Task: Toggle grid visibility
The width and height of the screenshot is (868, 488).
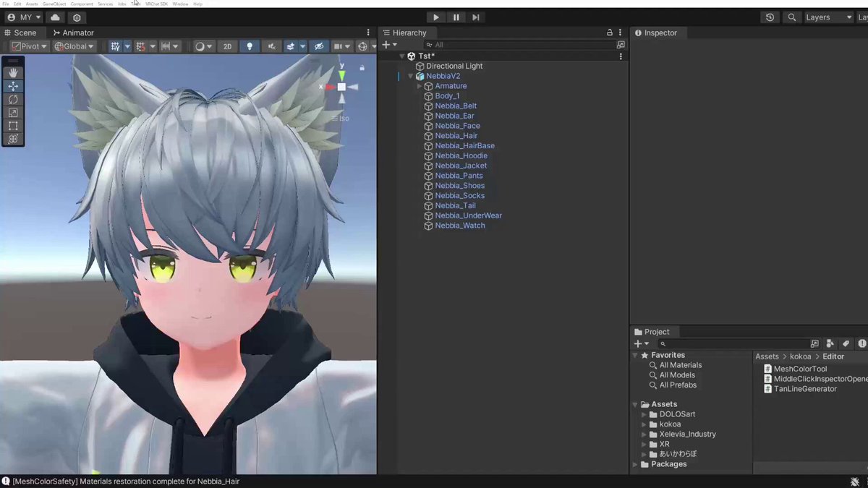Action: point(115,46)
